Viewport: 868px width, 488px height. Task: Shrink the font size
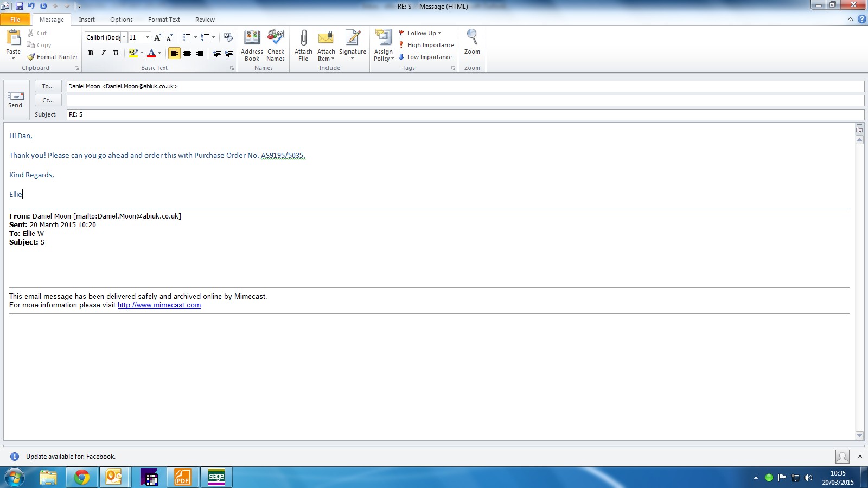[x=170, y=37]
